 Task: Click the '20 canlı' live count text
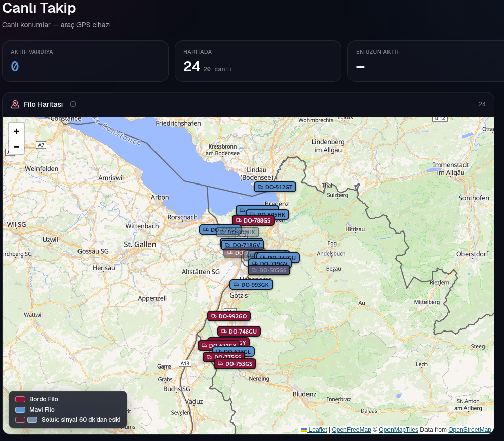218,69
